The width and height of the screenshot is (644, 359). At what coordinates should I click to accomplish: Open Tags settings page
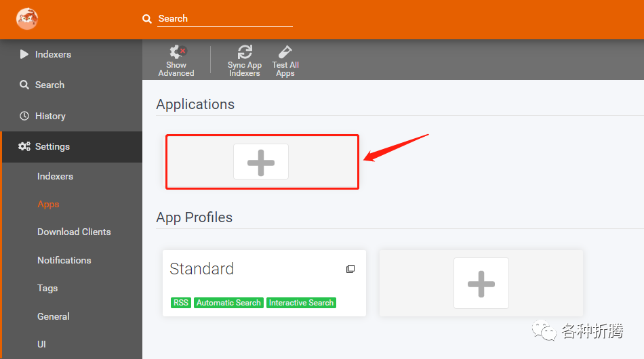click(x=47, y=289)
